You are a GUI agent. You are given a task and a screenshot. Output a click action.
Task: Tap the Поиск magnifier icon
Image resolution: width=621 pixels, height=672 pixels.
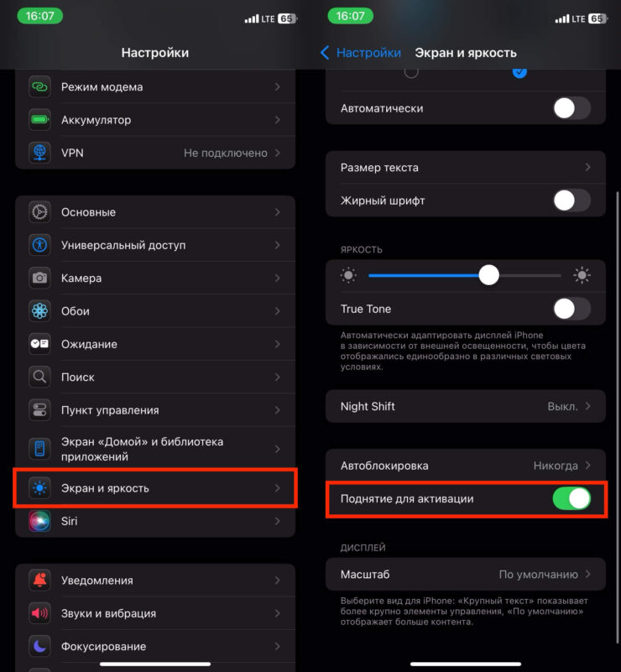coord(39,378)
